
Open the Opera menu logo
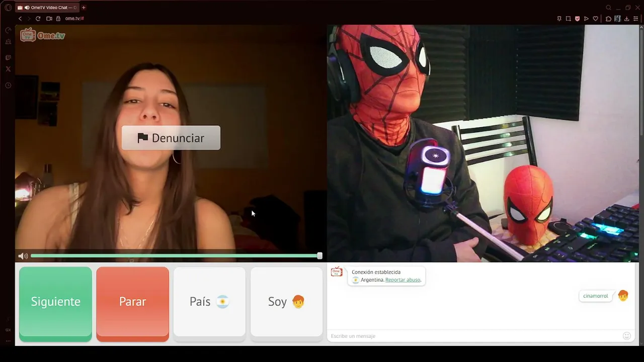(8, 8)
